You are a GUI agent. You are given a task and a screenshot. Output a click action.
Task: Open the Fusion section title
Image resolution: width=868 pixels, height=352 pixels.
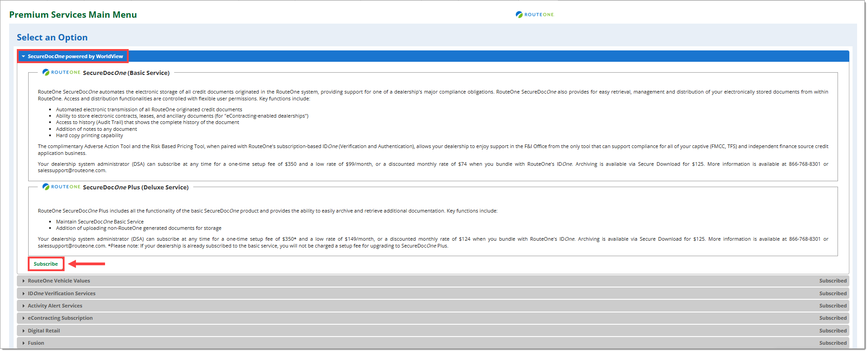36,343
